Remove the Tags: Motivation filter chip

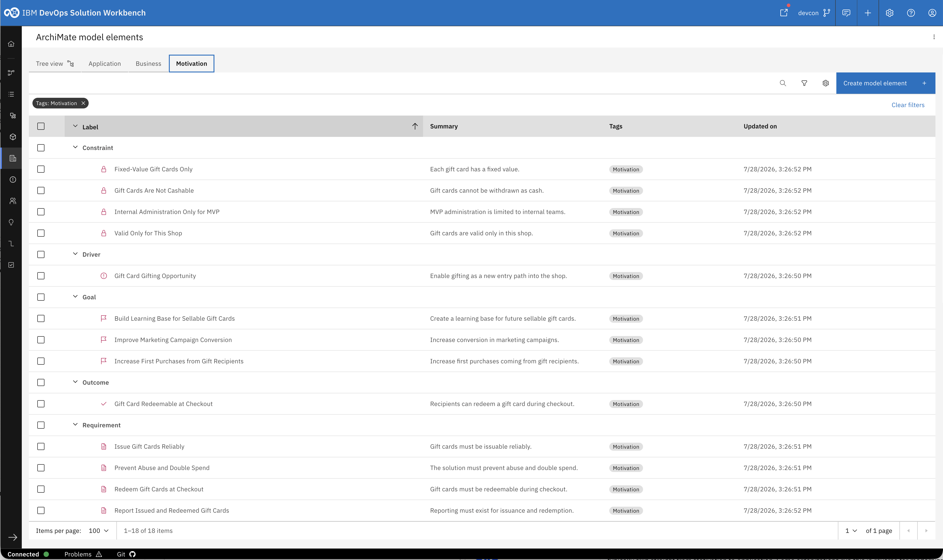[83, 103]
